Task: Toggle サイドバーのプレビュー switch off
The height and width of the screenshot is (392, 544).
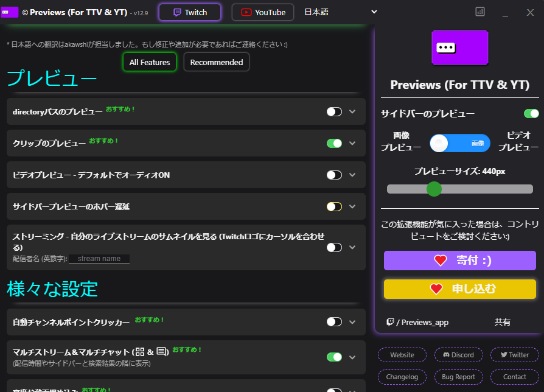Action: coord(531,113)
